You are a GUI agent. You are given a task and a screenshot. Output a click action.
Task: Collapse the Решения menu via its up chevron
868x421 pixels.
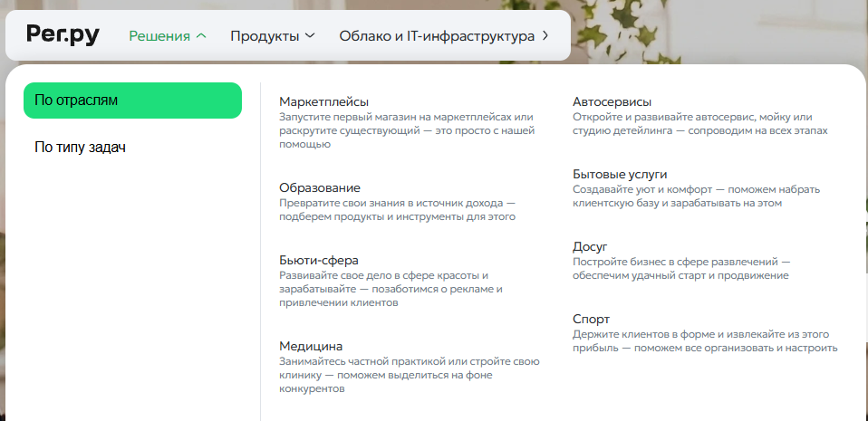coord(201,36)
